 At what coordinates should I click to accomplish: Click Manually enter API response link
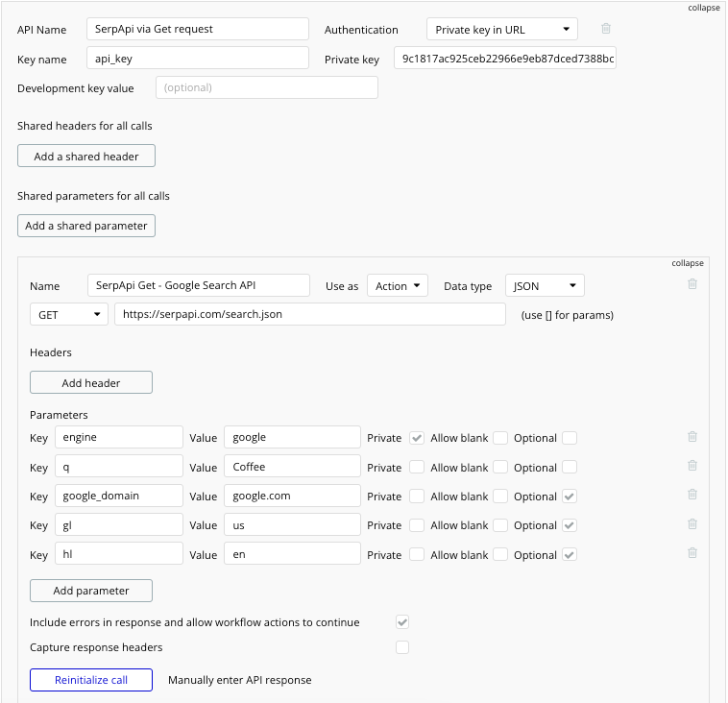point(239,680)
